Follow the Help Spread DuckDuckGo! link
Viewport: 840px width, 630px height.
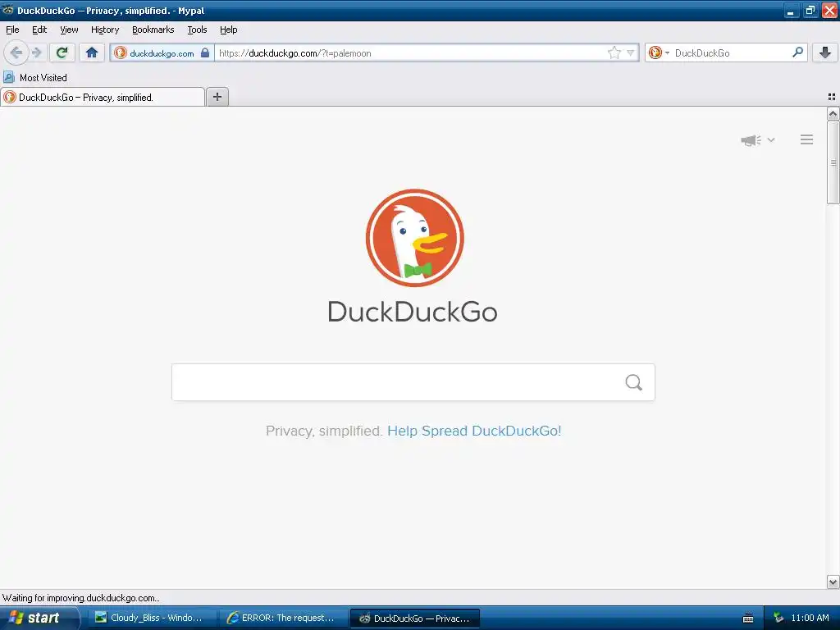tap(474, 431)
